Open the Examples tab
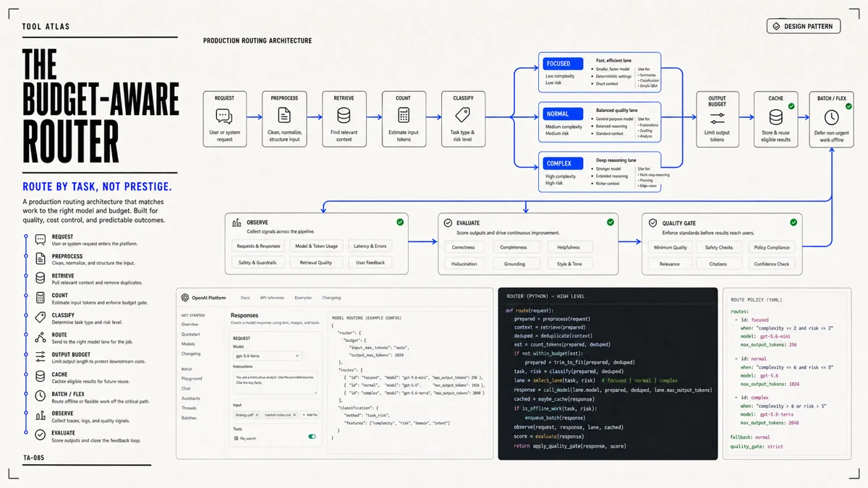Screen dimensions: 868x488 (304, 297)
